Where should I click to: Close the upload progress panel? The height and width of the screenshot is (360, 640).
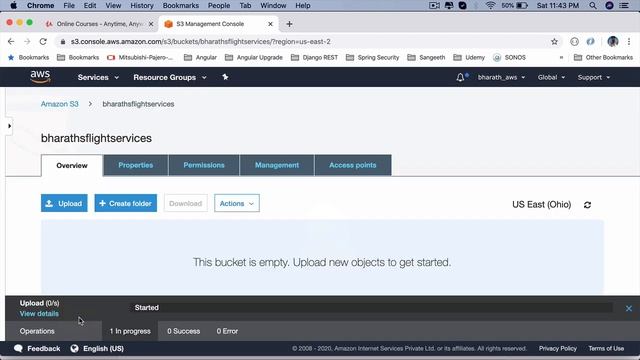[629, 309]
